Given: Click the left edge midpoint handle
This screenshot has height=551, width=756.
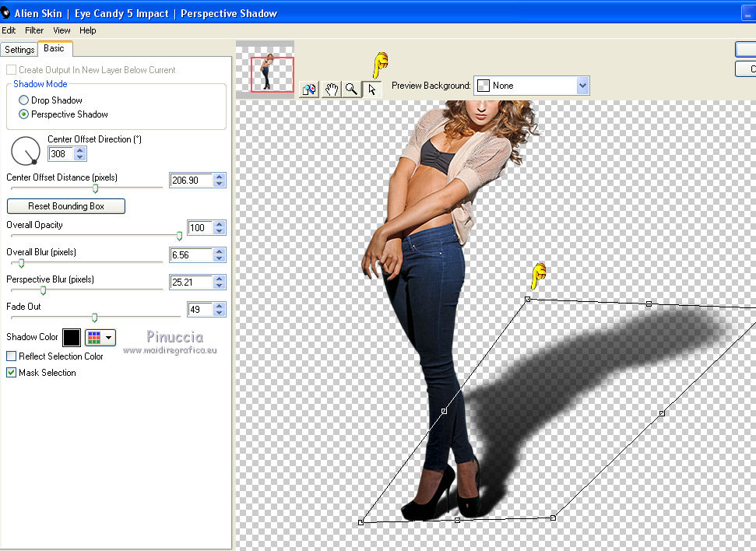Looking at the screenshot, I should tap(444, 411).
